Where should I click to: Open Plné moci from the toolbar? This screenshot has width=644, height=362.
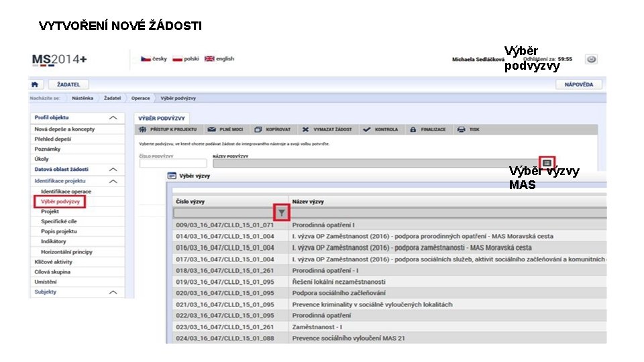coord(225,129)
